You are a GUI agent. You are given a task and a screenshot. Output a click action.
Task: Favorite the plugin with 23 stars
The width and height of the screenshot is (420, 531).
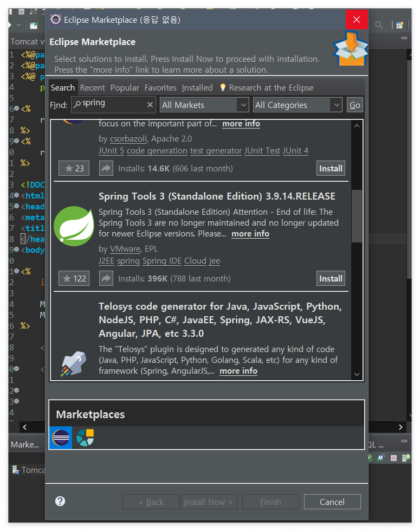(x=74, y=168)
